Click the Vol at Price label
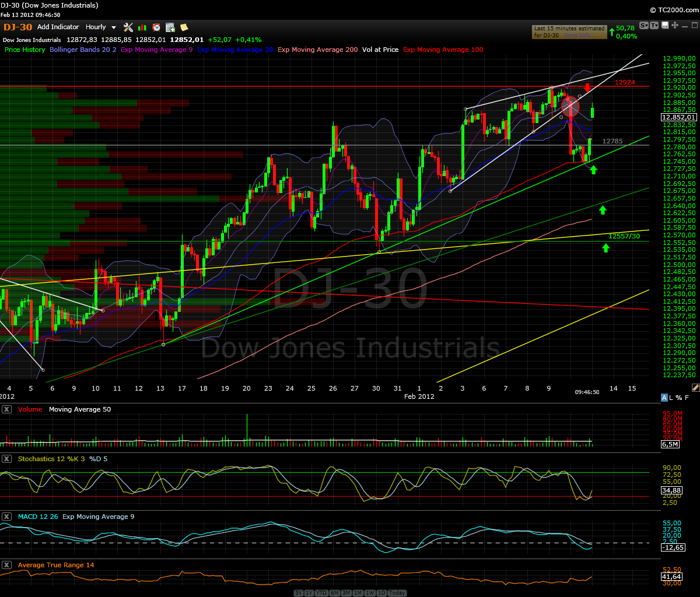This screenshot has height=597, width=700. pyautogui.click(x=380, y=50)
